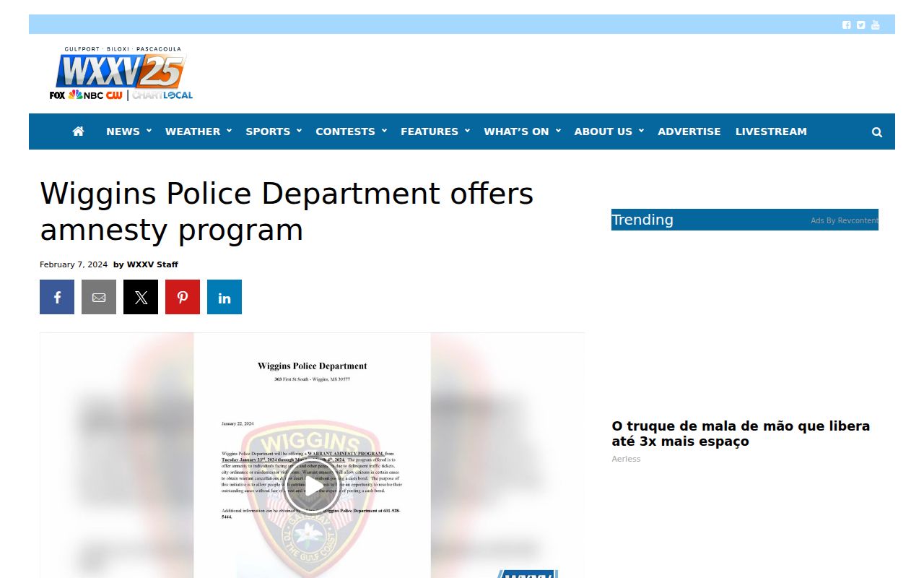Expand the Contests menu
Image resolution: width=924 pixels, height=578 pixels.
351,131
